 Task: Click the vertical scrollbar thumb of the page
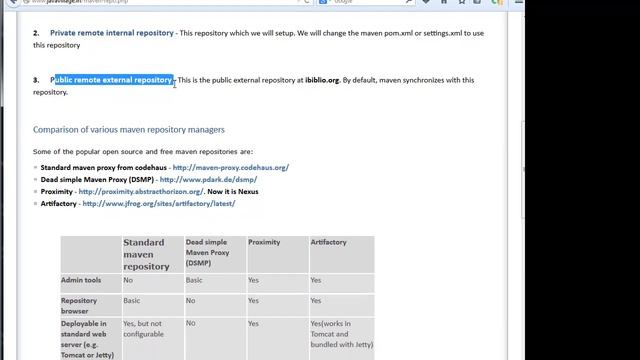523,169
